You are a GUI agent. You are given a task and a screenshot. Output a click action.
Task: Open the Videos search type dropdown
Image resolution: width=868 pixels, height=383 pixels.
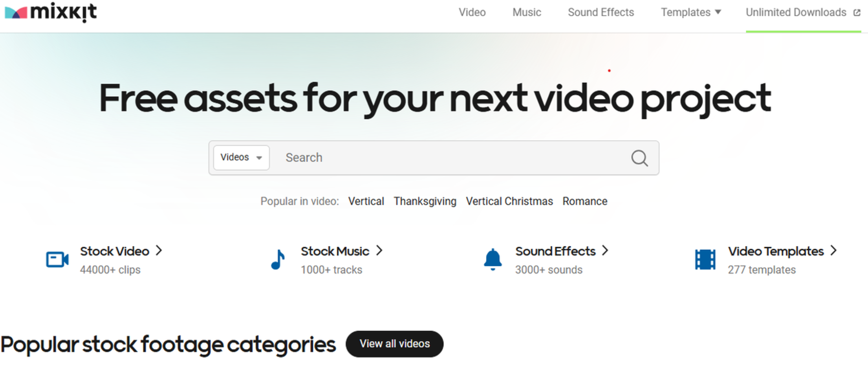point(241,158)
